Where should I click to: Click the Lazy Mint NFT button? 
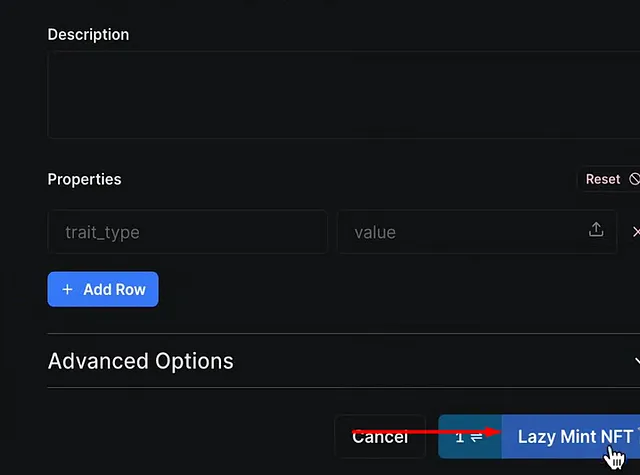click(571, 437)
